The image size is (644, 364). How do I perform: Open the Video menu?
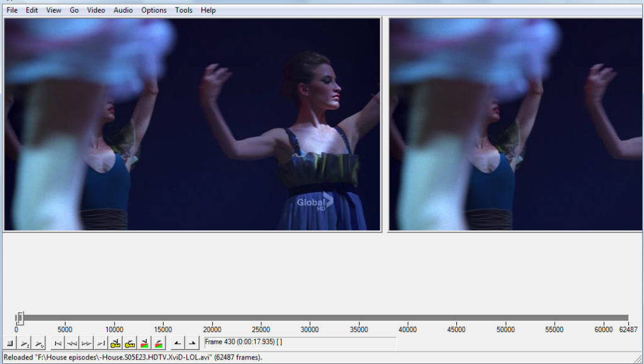click(x=96, y=10)
